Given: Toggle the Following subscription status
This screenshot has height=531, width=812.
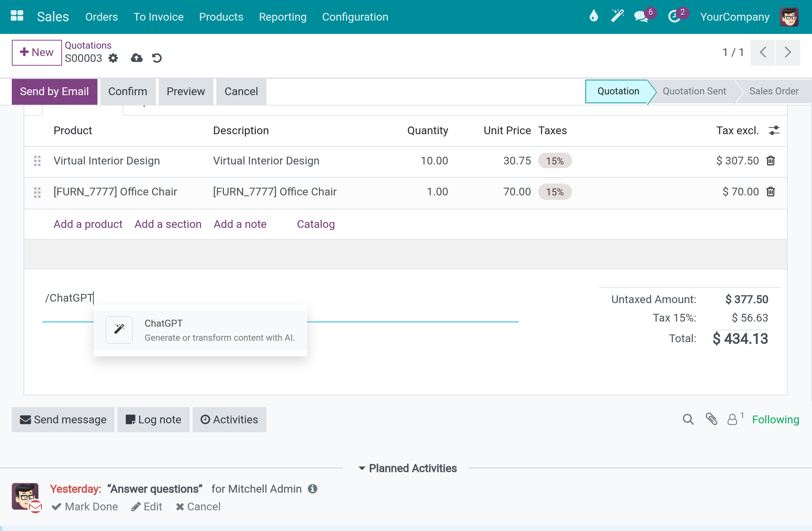Looking at the screenshot, I should point(775,420).
